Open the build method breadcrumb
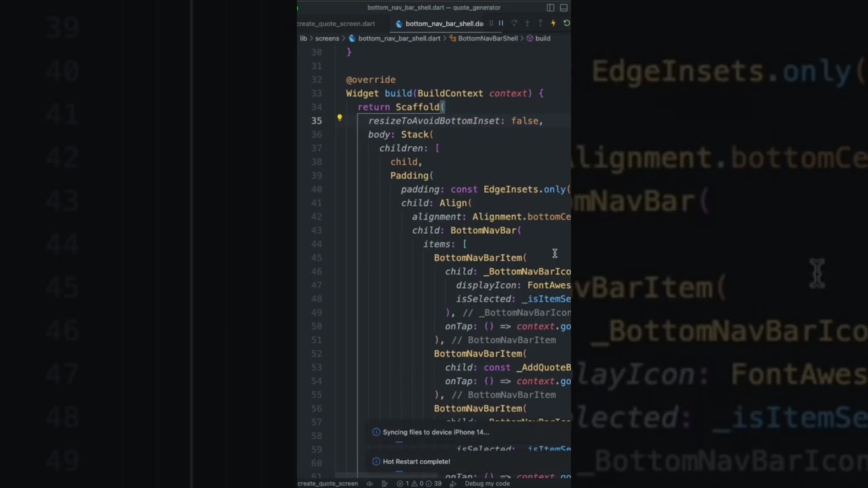Viewport: 868px width, 488px height. click(542, 39)
